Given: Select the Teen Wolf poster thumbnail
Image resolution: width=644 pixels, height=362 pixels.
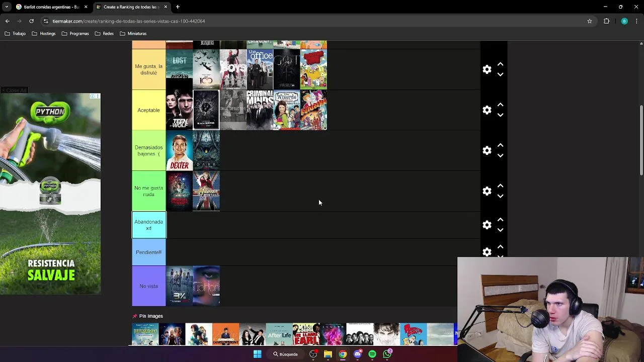Looking at the screenshot, I should click(x=179, y=110).
